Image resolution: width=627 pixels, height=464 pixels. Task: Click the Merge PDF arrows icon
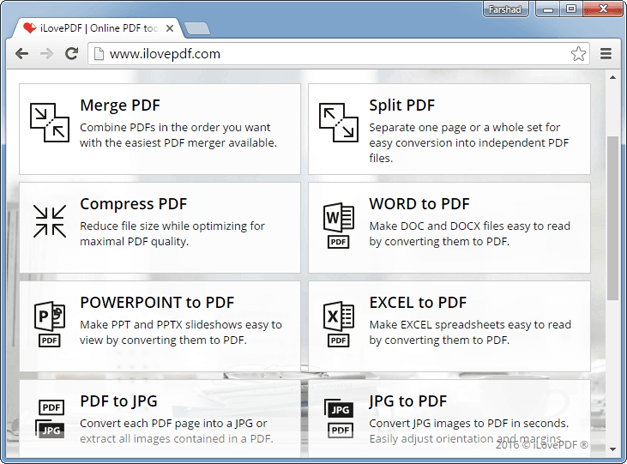50,122
